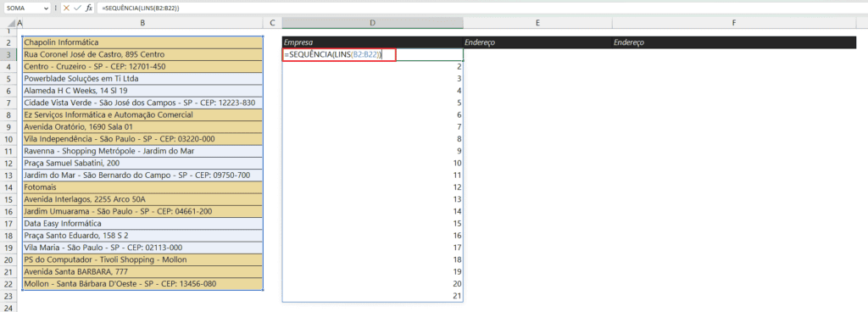Select spilled value 10 in column D
Image resolution: width=868 pixels, height=312 pixels.
(373, 163)
